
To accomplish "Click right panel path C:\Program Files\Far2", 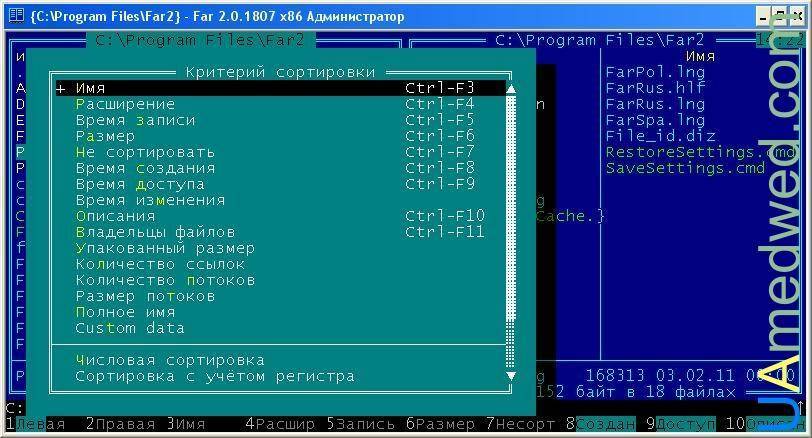I will (x=600, y=40).
